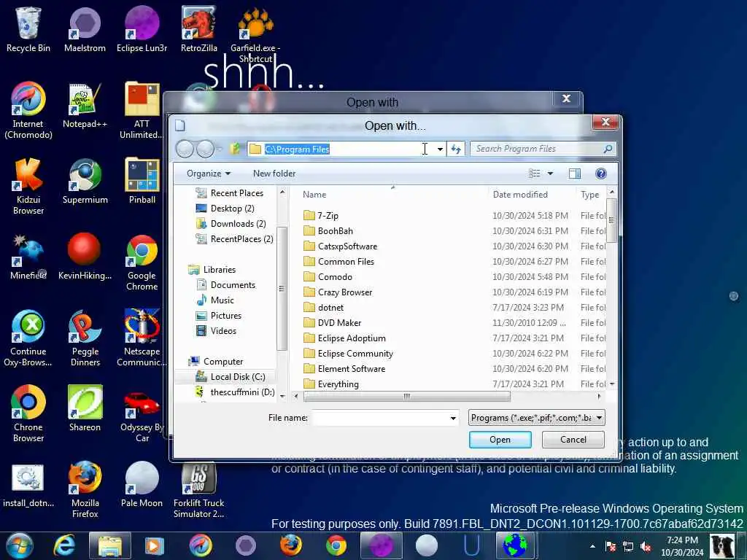The width and height of the screenshot is (747, 560).
Task: Open the Programs file type filter
Action: (537, 418)
